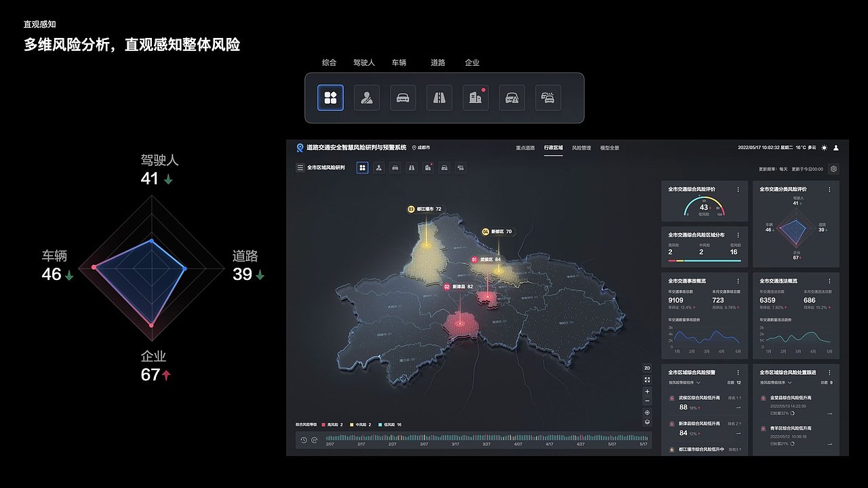Open more menu of 全市区域综合风险处置跟进 card
Viewport: 868px width, 488px height.
(829, 372)
